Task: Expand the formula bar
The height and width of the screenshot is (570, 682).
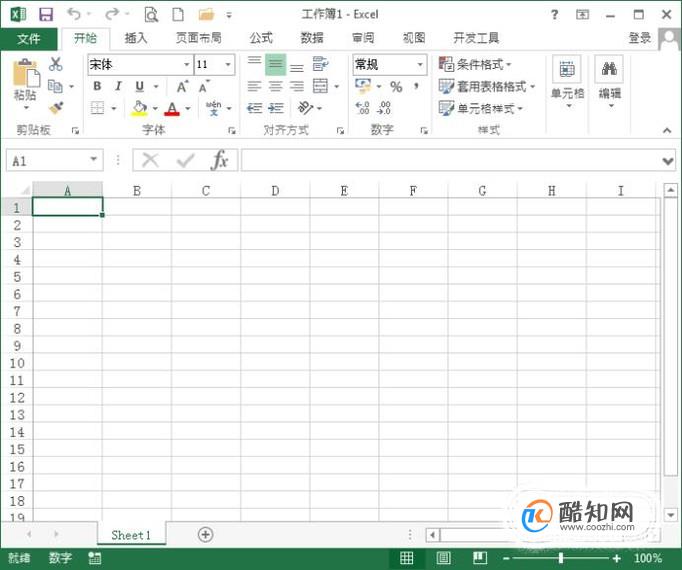Action: (668, 161)
